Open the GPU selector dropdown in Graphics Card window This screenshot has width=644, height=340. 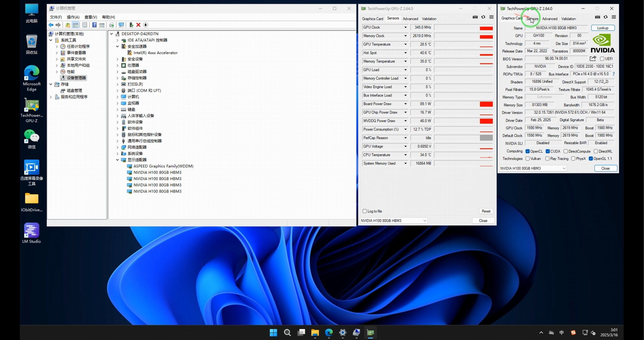tap(533, 168)
